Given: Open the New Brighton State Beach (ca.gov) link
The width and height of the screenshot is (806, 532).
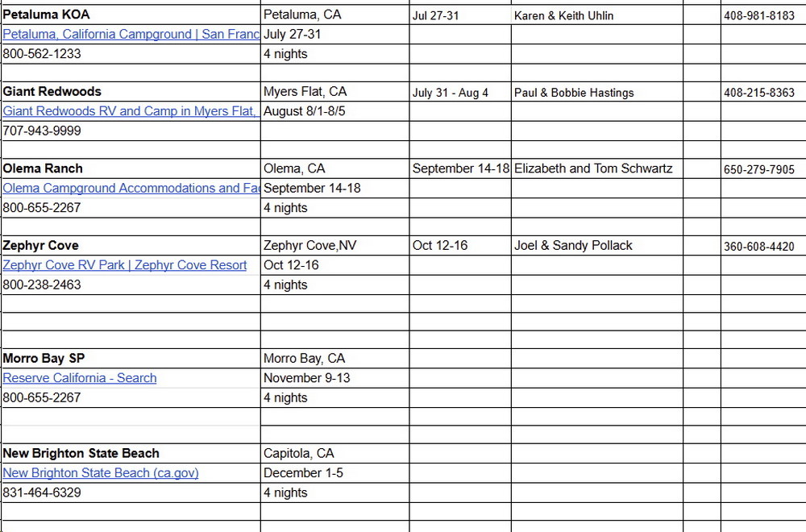Looking at the screenshot, I should coord(101,473).
